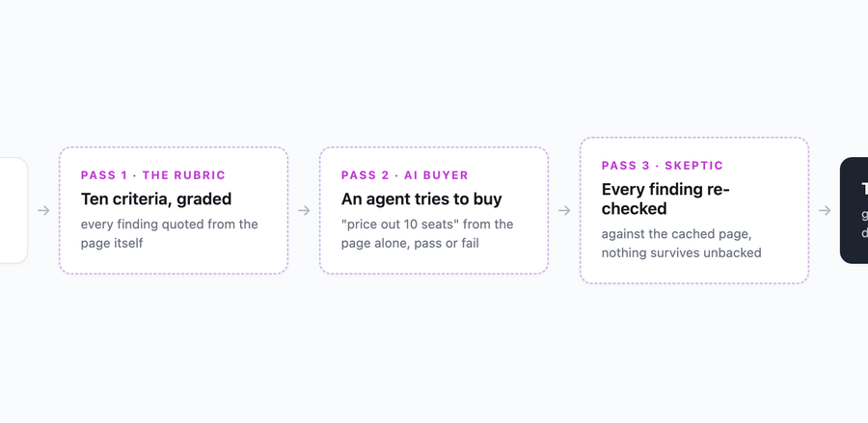Open the 'Every finding re-checked' heading
Image resolution: width=868 pixels, height=423 pixels.
665,199
